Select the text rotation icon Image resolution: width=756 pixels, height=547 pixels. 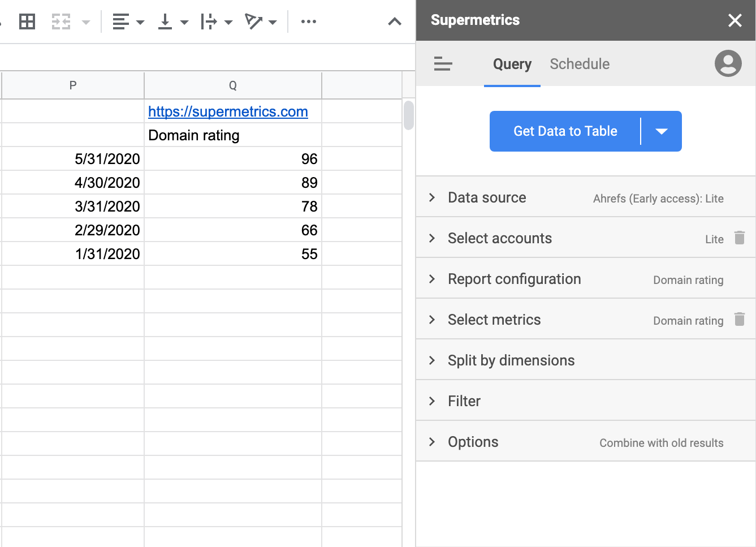(x=253, y=22)
